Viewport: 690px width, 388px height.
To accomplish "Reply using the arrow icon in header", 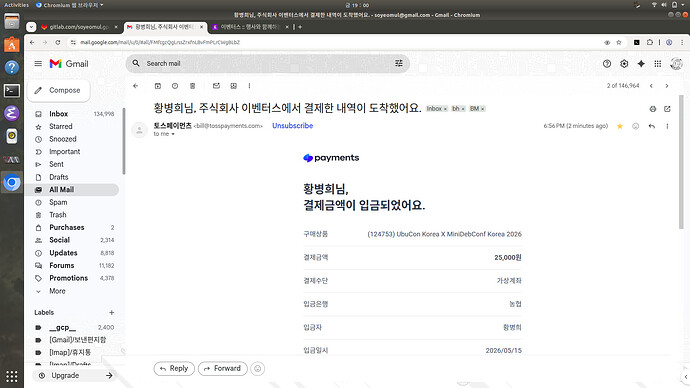I will tap(652, 126).
